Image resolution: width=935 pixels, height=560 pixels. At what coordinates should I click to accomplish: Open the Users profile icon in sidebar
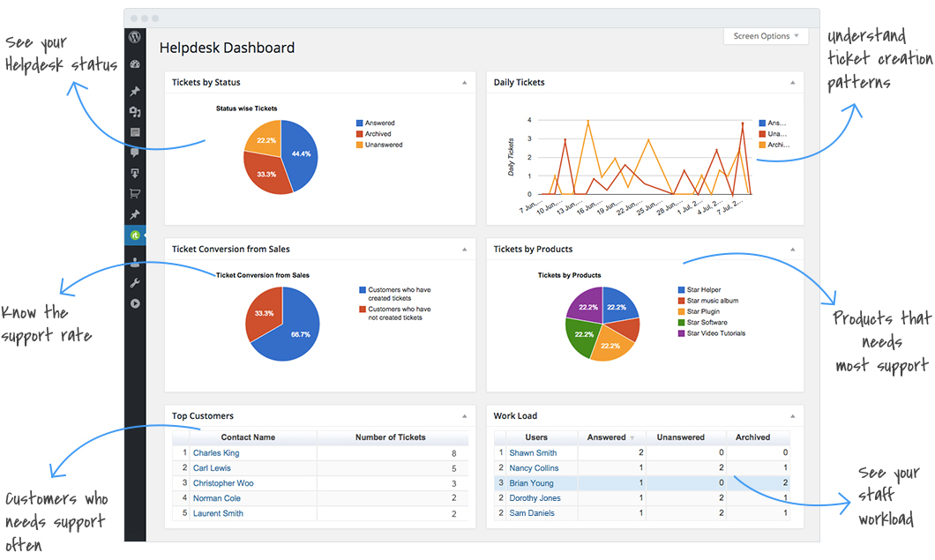click(x=135, y=261)
